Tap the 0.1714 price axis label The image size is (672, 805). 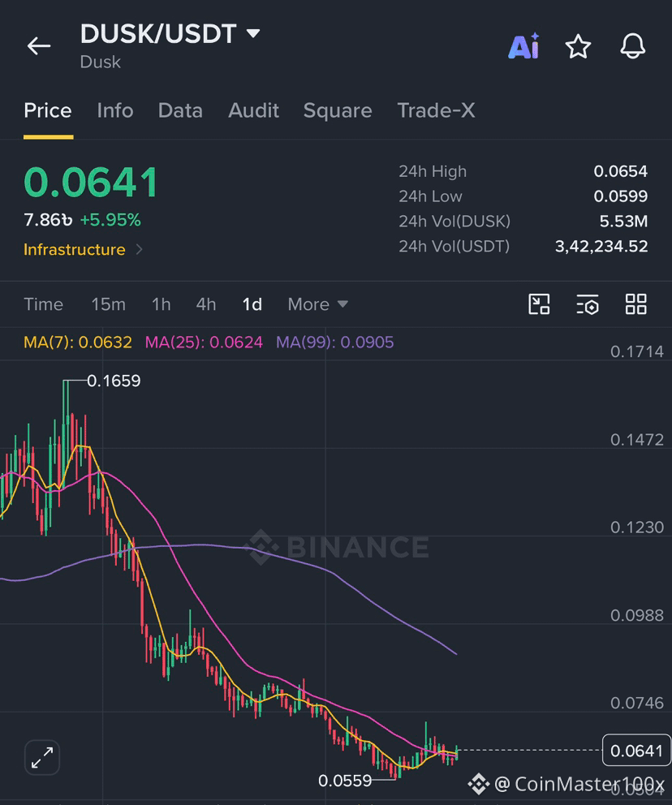(x=636, y=351)
